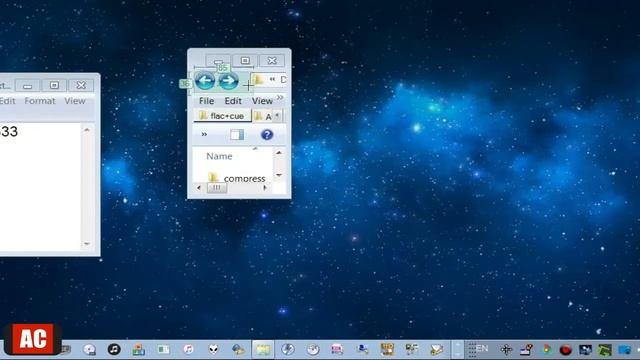
Task: Toggle the preview pane button
Action: tap(237, 135)
